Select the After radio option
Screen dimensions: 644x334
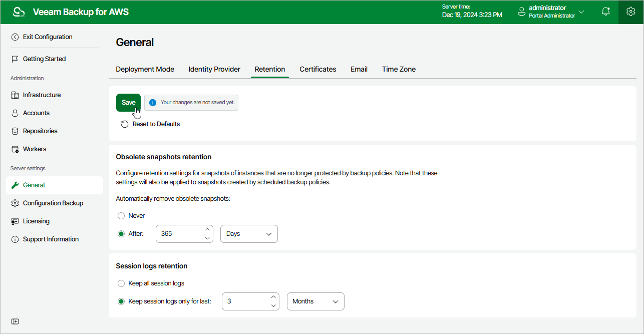coord(121,234)
